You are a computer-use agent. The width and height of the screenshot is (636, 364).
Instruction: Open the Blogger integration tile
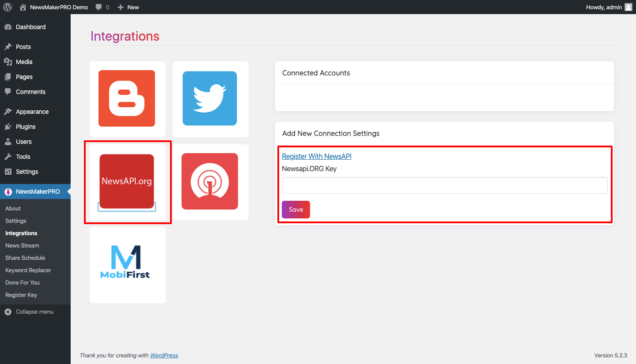tap(127, 98)
